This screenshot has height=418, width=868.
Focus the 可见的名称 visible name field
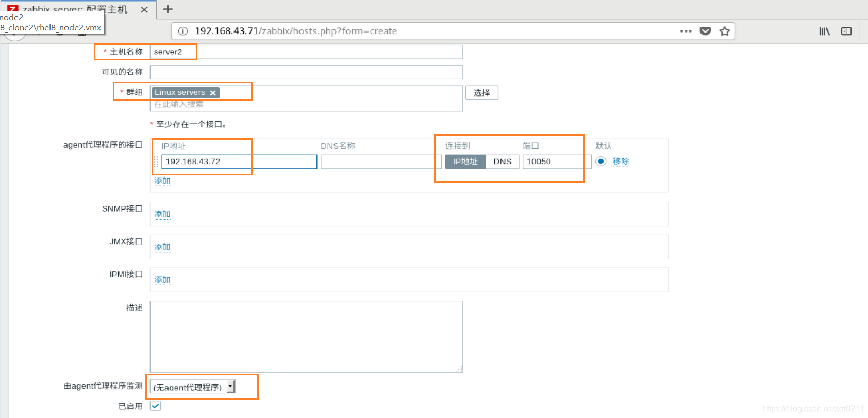[306, 72]
